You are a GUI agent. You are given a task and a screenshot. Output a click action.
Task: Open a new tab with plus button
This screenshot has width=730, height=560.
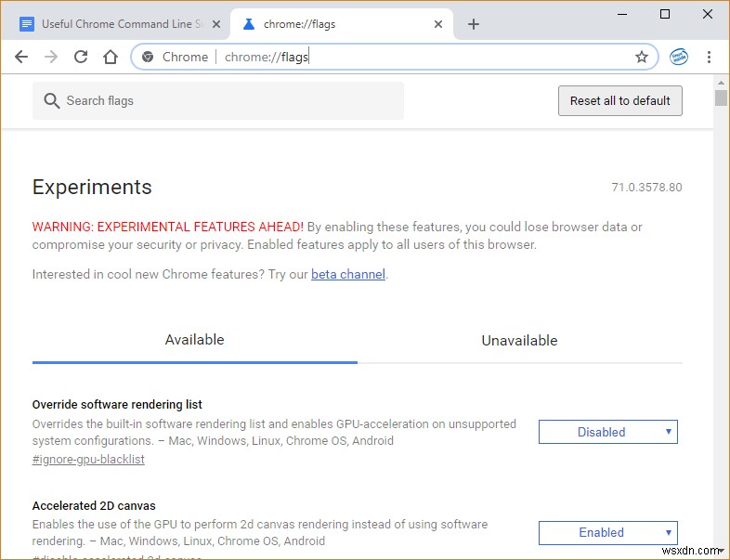[474, 24]
